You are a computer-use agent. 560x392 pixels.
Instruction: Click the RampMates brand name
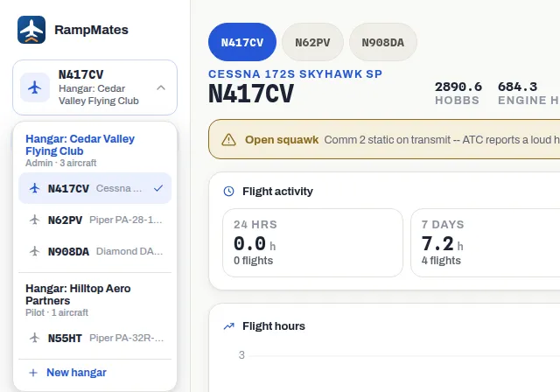(x=91, y=30)
